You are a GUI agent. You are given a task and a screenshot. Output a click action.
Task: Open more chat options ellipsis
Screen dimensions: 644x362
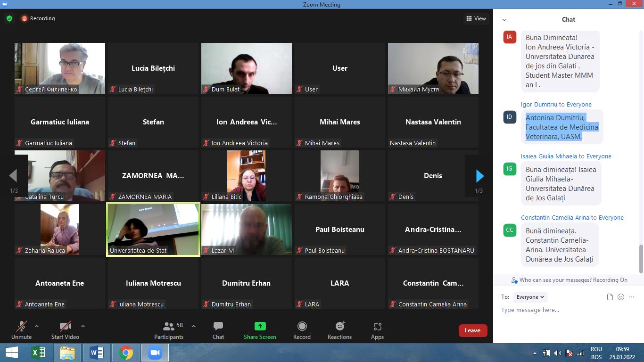click(632, 297)
